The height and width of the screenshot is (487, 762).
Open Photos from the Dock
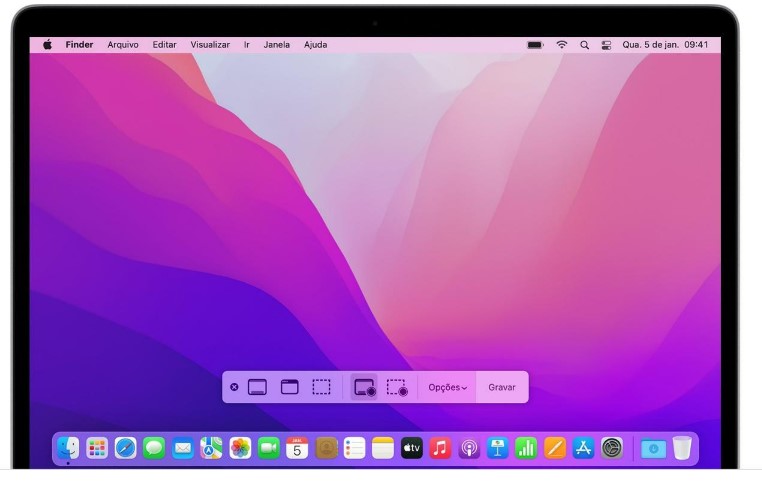coord(240,448)
